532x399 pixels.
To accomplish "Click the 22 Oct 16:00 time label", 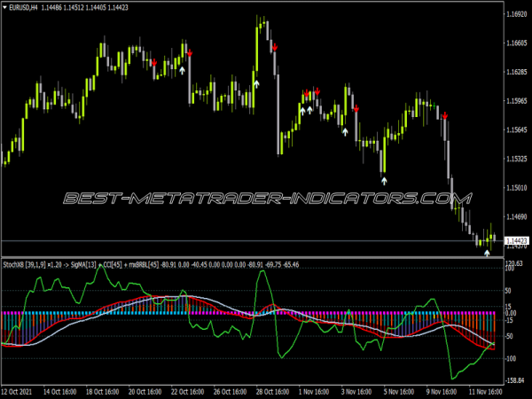I will [x=188, y=392].
